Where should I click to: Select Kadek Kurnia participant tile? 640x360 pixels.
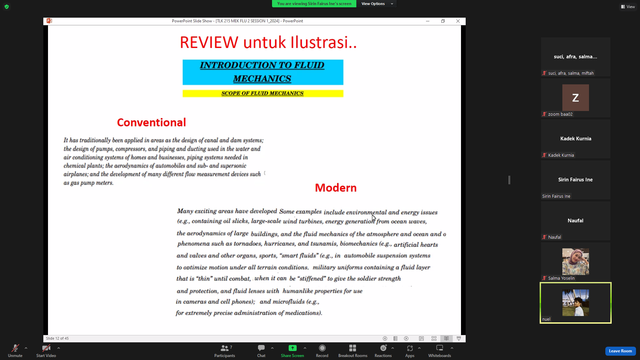pos(576,139)
